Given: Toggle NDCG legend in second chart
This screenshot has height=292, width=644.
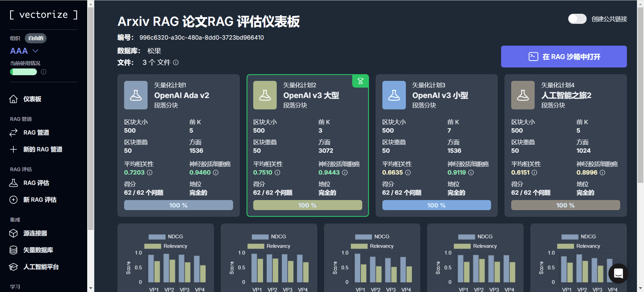Looking at the screenshot, I should point(269,237).
